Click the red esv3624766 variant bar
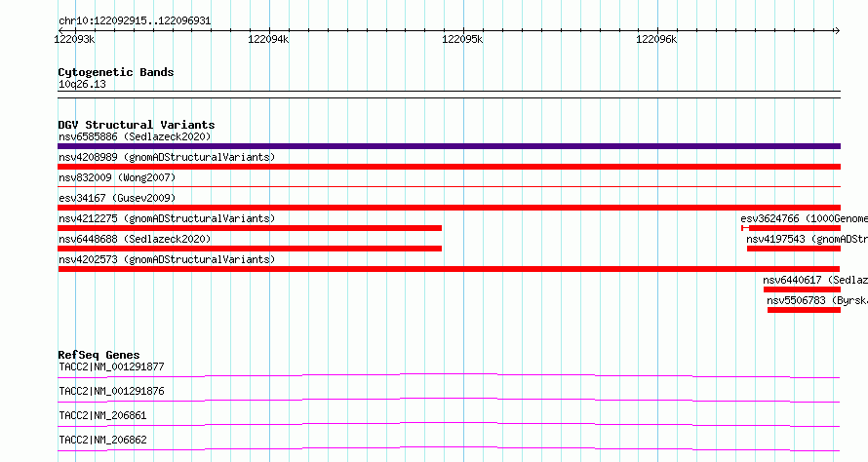Screen dimensions: 868x462 pyautogui.click(x=791, y=228)
